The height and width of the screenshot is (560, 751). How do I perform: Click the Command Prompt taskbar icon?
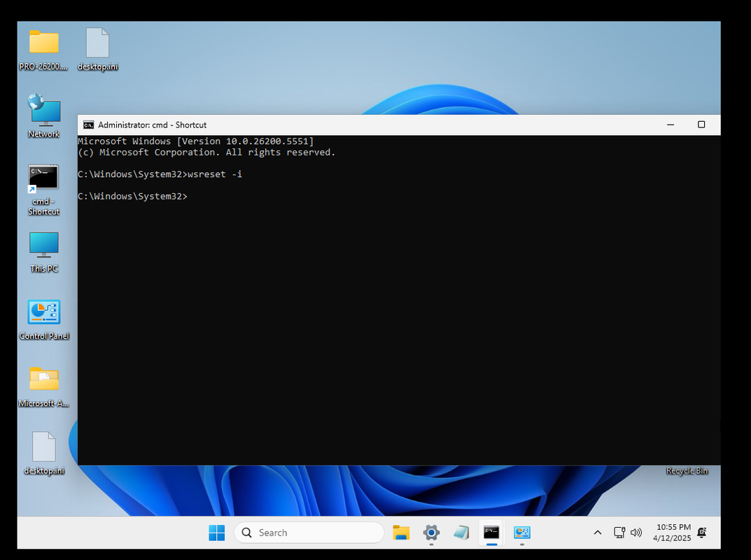[x=491, y=533]
